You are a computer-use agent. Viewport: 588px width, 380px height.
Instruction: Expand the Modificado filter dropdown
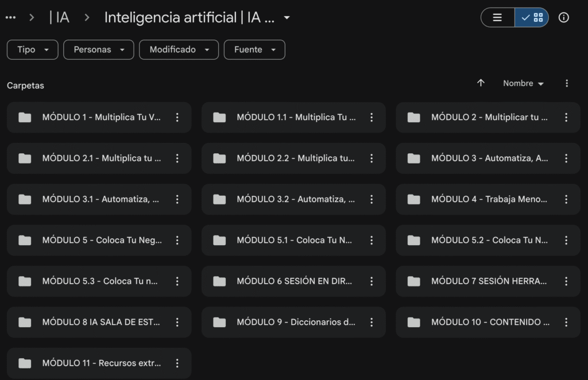179,50
